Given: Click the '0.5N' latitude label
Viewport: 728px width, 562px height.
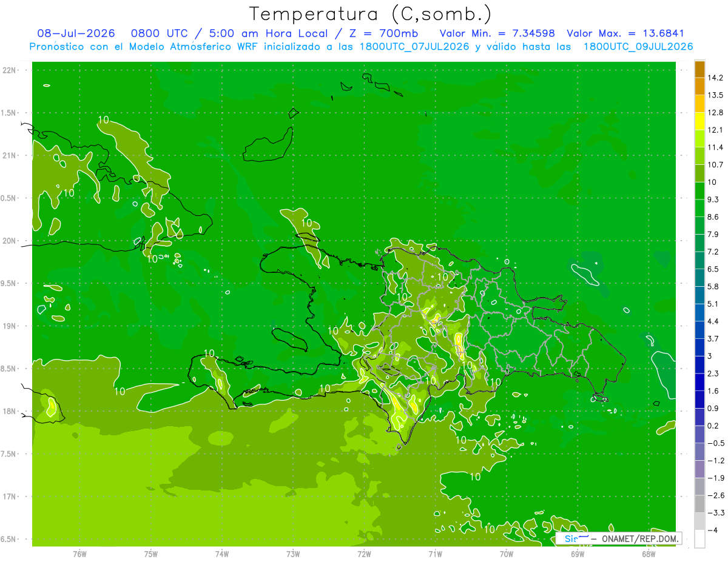Looking at the screenshot, I should pyautogui.click(x=8, y=198).
